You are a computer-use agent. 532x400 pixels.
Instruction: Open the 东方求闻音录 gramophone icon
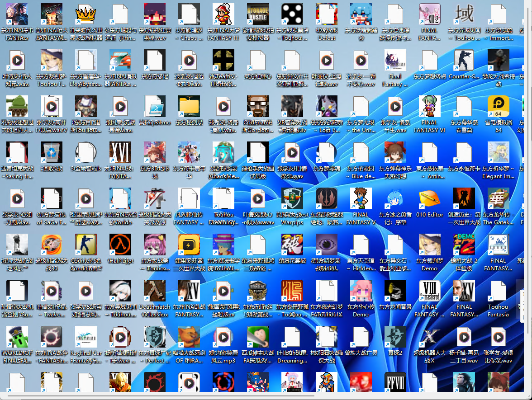click(x=395, y=291)
